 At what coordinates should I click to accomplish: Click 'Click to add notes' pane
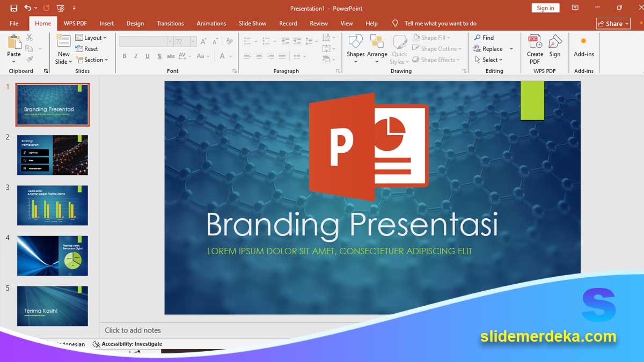tap(133, 330)
